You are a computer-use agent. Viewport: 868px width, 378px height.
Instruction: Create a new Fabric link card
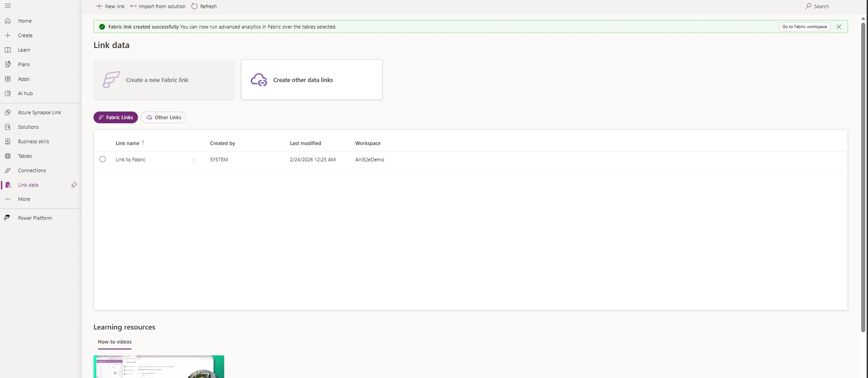tap(164, 80)
